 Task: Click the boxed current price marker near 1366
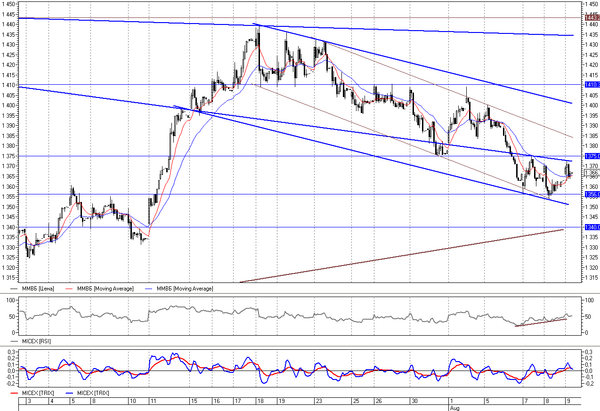(592, 174)
